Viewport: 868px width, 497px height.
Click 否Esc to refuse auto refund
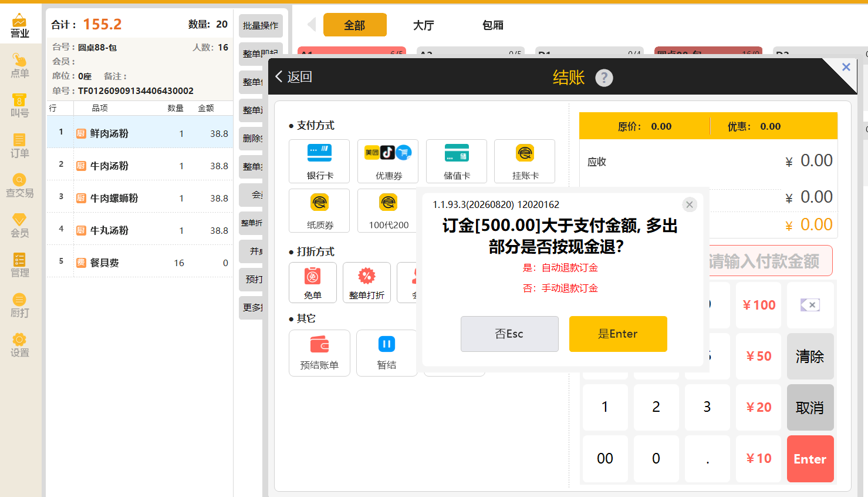pos(509,334)
